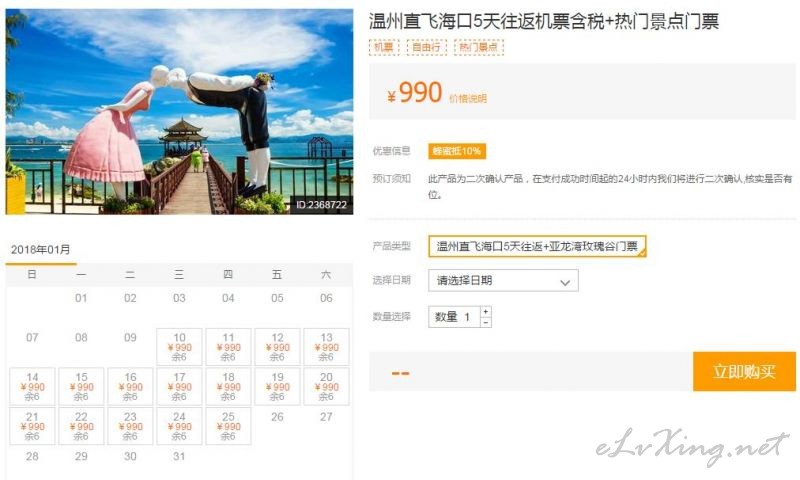Screen dimensions: 800x480
Task: Select January 10 in the calendar
Action: click(179, 347)
